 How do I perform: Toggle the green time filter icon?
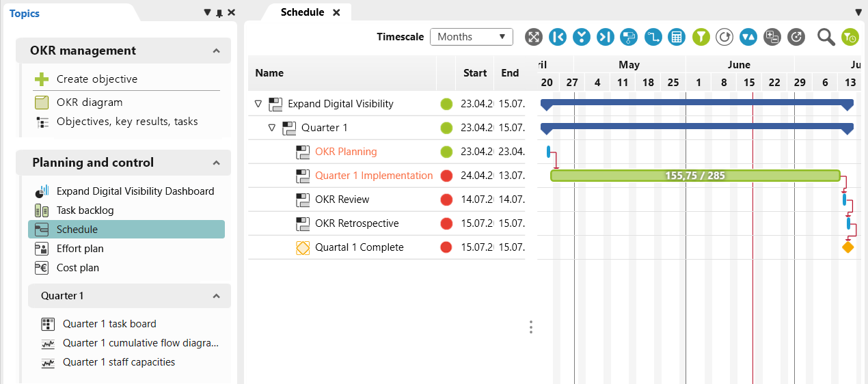click(850, 37)
